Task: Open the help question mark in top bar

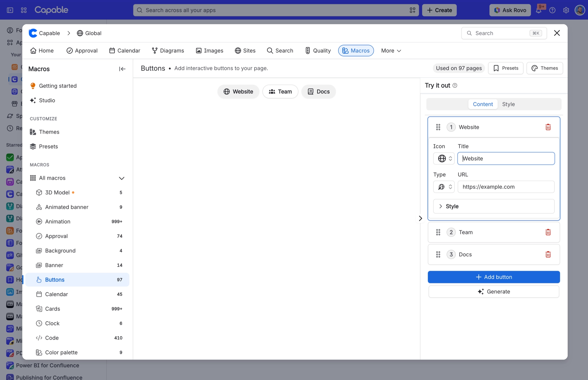Action: (x=552, y=10)
